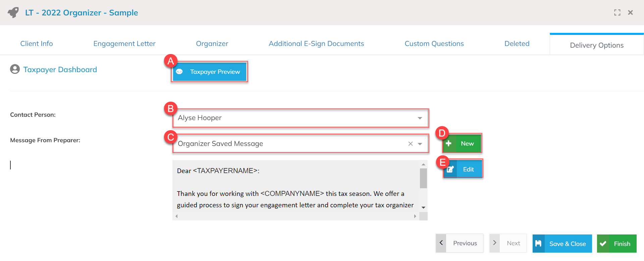Go back with the Previous button
The height and width of the screenshot is (261, 644).
click(x=460, y=243)
